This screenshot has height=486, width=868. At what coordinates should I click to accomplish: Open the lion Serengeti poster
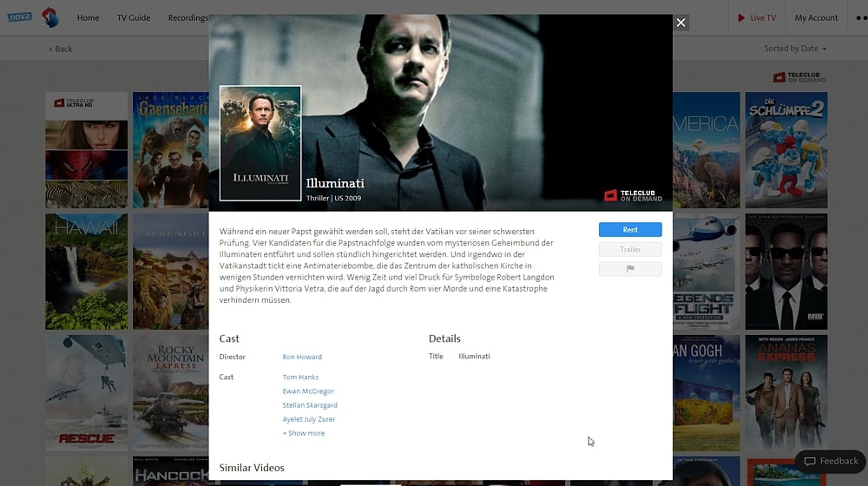pyautogui.click(x=170, y=272)
